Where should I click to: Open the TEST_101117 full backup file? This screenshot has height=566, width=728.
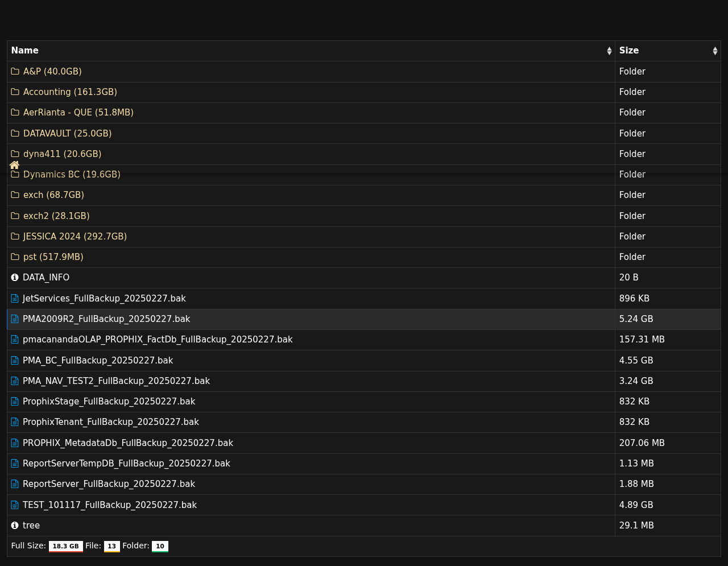click(110, 505)
